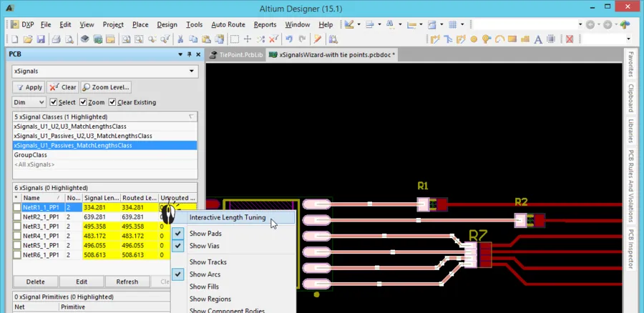This screenshot has width=644, height=313.
Task: Check the box for NetR6_1_PP1 row
Action: (x=17, y=254)
